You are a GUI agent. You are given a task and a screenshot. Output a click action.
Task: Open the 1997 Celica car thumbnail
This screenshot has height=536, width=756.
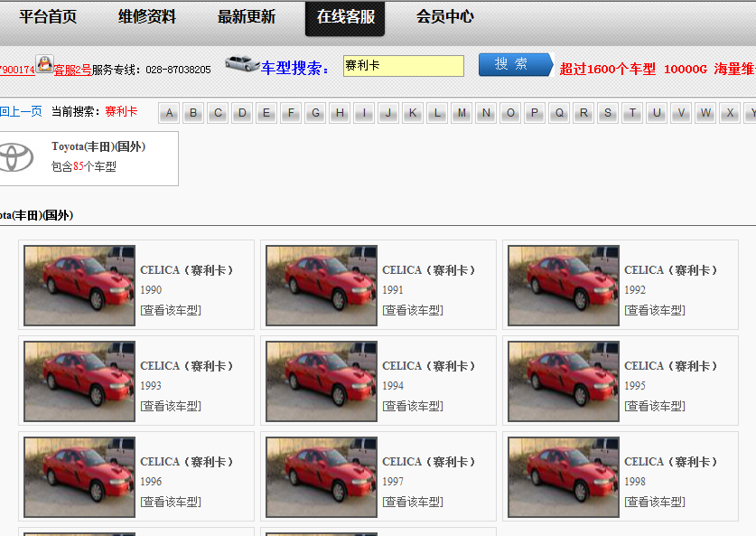[322, 476]
